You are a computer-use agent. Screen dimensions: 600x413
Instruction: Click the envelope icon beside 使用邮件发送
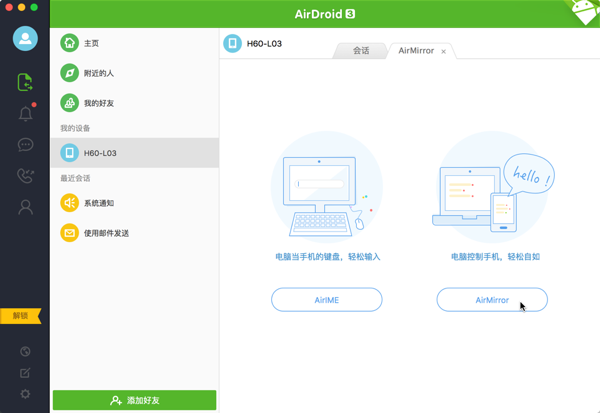[x=69, y=233]
